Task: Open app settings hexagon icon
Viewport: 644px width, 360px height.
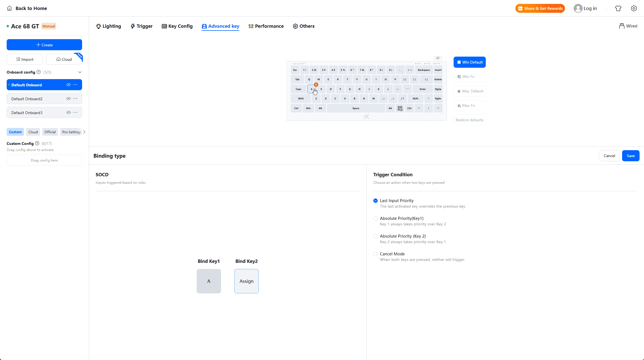Action: click(634, 8)
